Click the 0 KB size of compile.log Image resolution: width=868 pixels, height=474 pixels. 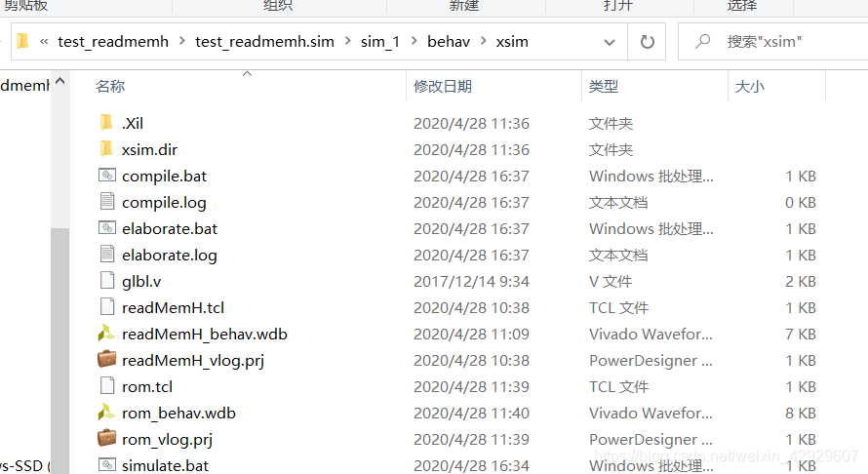[801, 203]
